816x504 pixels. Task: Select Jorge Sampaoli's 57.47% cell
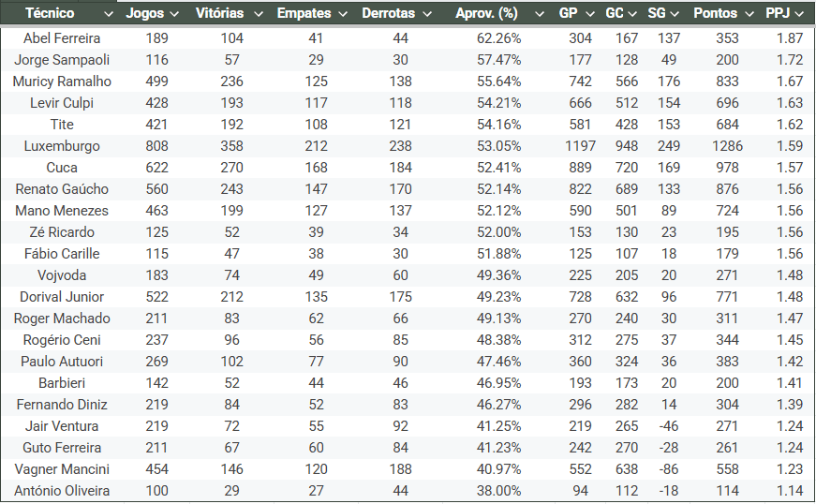coord(498,60)
